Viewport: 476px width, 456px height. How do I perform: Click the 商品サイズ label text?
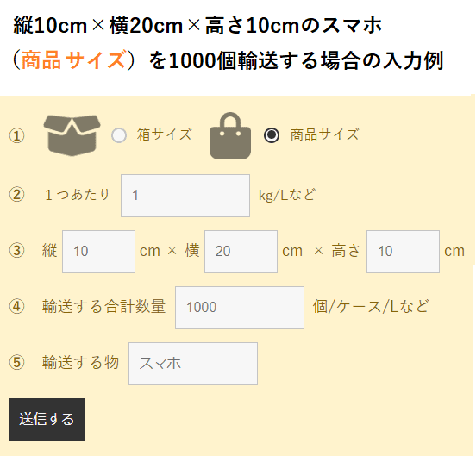[x=324, y=134]
